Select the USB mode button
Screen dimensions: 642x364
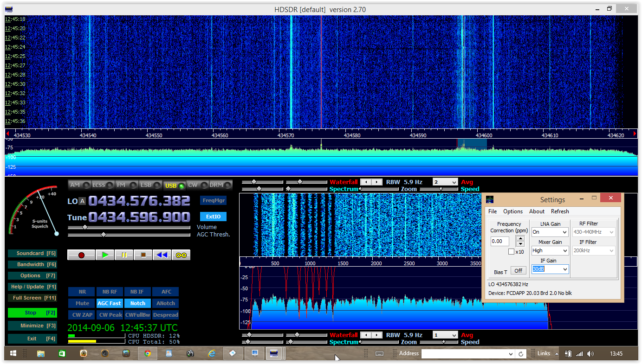(175, 185)
